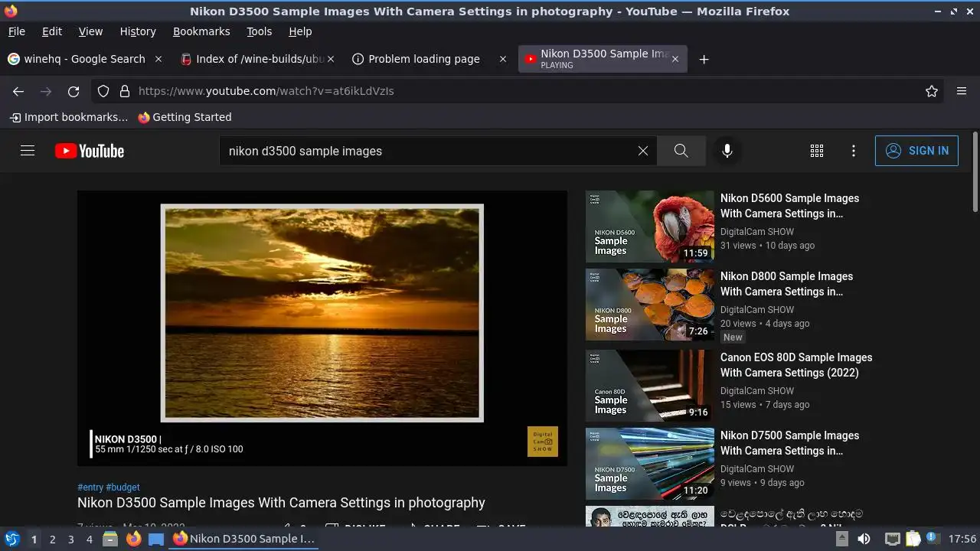
Task: Clear the YouTube search box text
Action: point(643,151)
